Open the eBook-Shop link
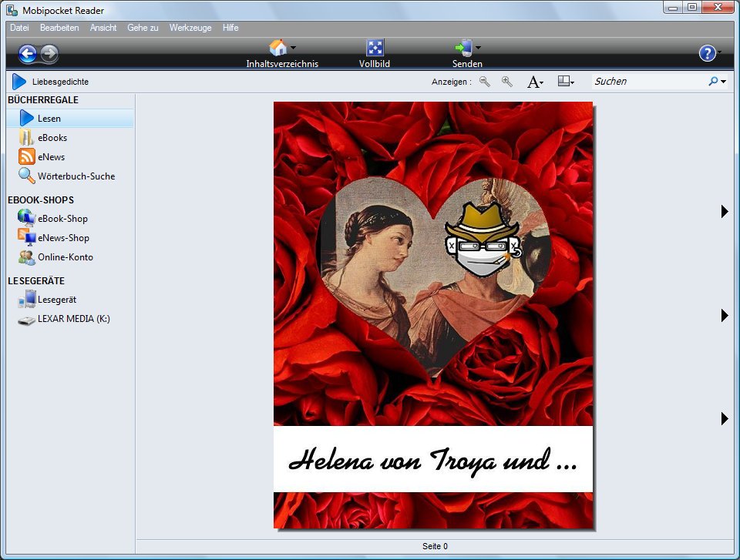The width and height of the screenshot is (740, 560). 62,219
